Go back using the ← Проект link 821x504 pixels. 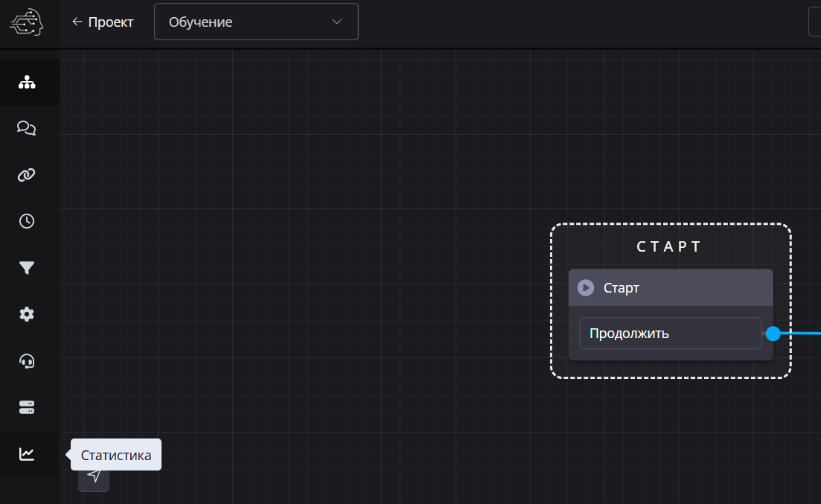[x=103, y=22]
